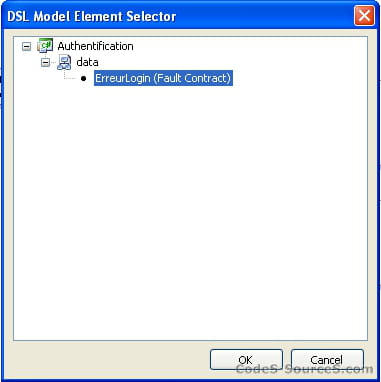Close the DSL Model Element Selector window

click(364, 16)
